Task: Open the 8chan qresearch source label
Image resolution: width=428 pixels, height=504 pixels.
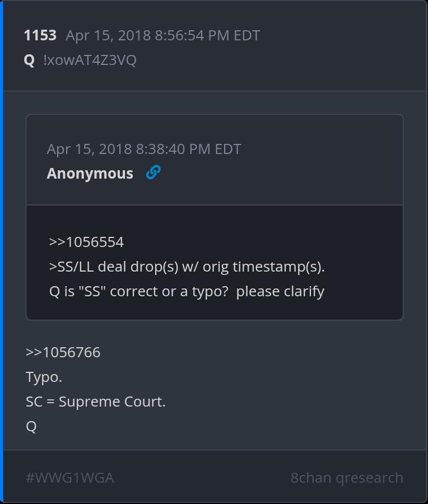Action: (x=347, y=478)
